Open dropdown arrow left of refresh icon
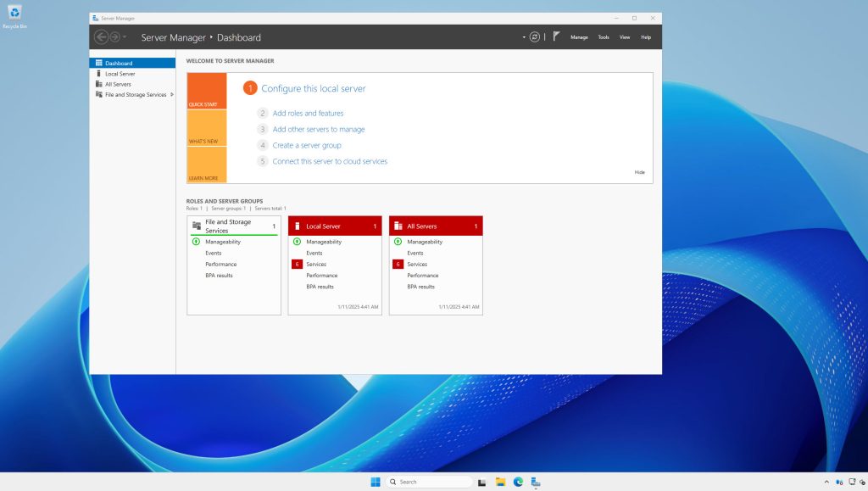Screen dimensions: 868x491 [524, 37]
